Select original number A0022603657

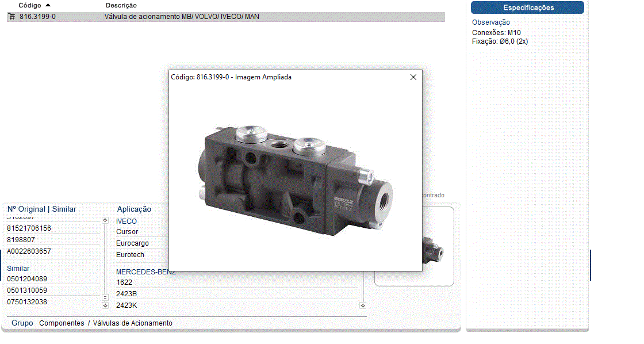click(29, 251)
